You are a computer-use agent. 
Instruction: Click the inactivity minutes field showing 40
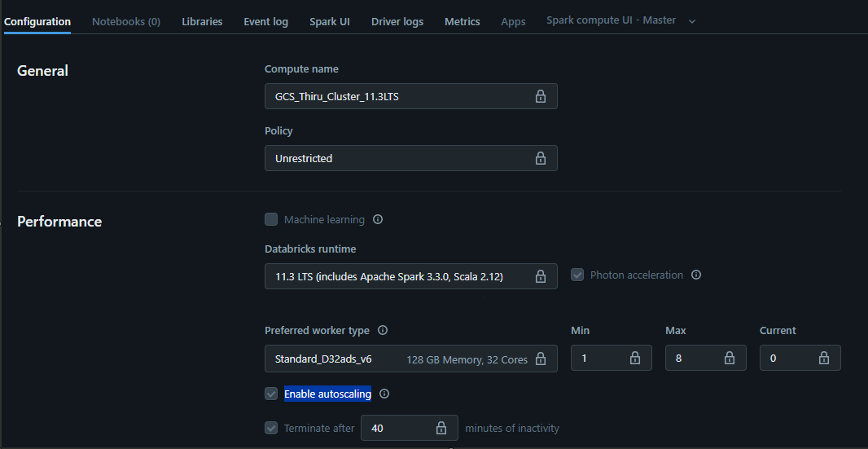pos(410,428)
